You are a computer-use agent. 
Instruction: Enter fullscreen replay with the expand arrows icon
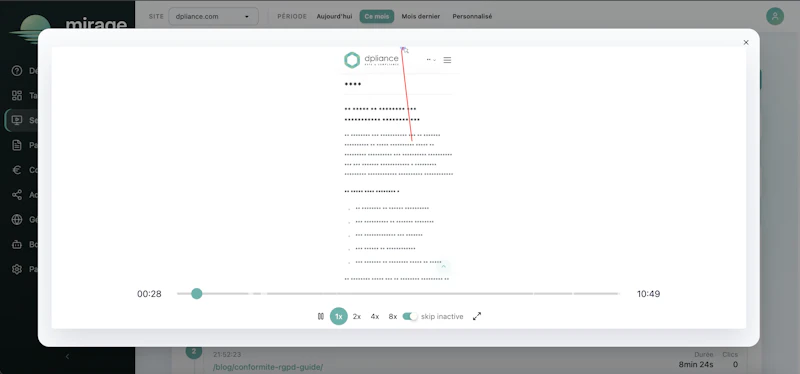tap(477, 316)
